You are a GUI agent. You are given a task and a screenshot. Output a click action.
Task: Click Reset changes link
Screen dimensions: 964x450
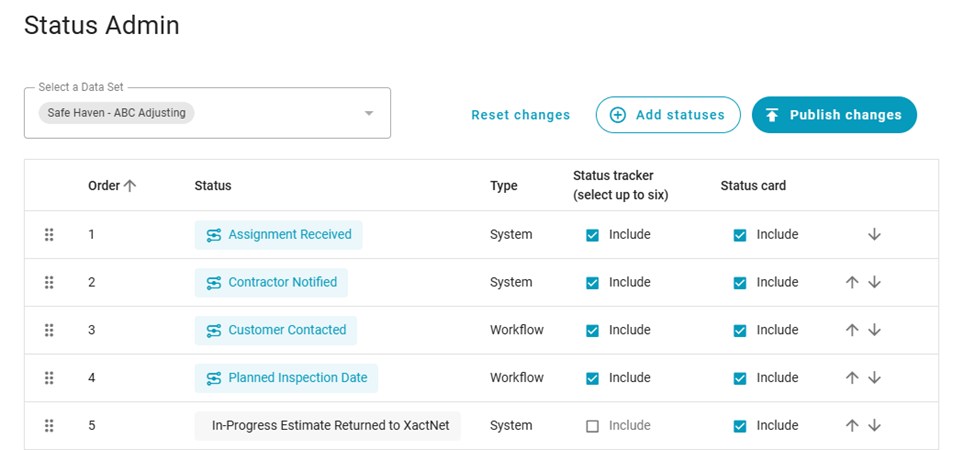pyautogui.click(x=520, y=115)
